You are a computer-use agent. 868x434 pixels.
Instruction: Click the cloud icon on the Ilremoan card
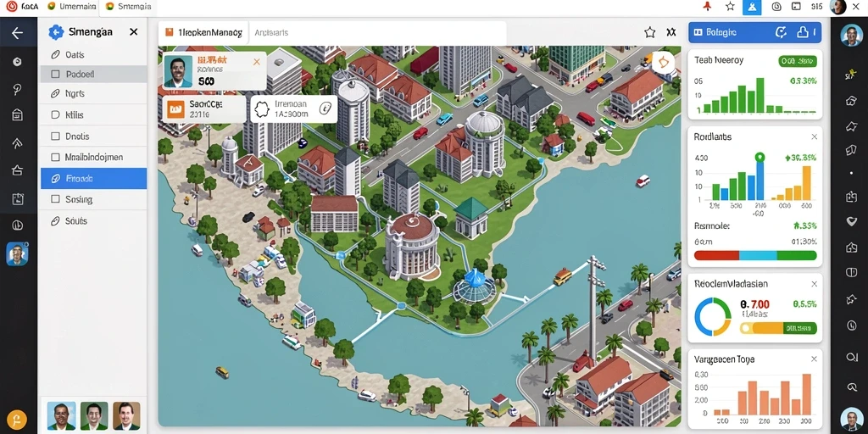[x=262, y=108]
